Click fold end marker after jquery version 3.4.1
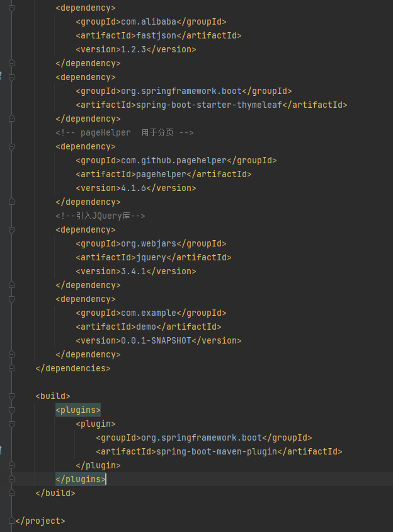 click(x=11, y=285)
